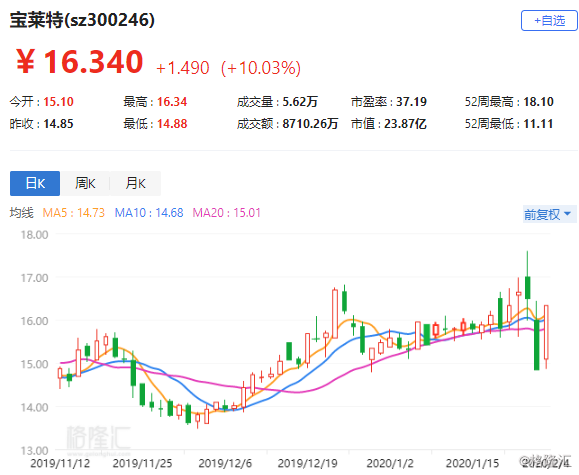Switch to 日K daily chart tab
This screenshot has height=475, width=579.
[x=35, y=183]
